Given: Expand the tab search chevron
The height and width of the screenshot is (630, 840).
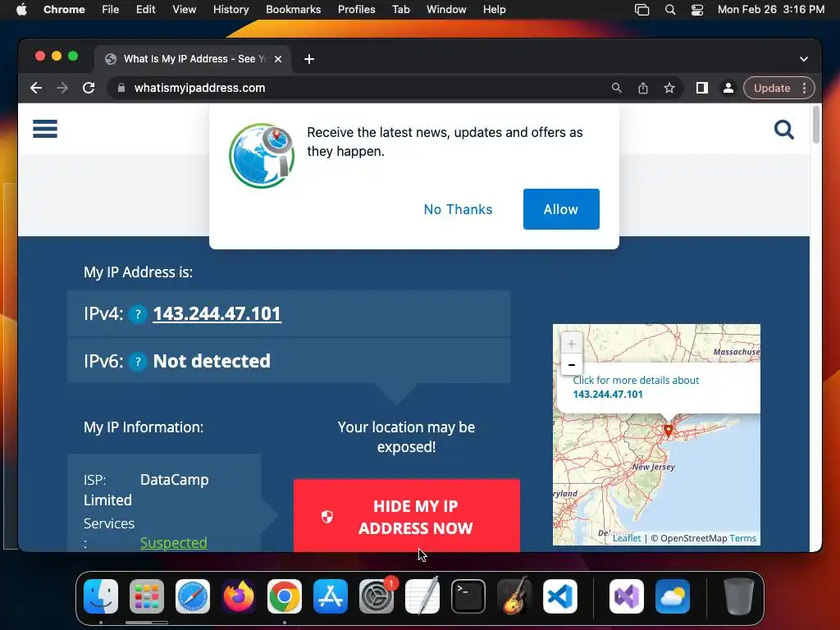Looking at the screenshot, I should [x=804, y=59].
